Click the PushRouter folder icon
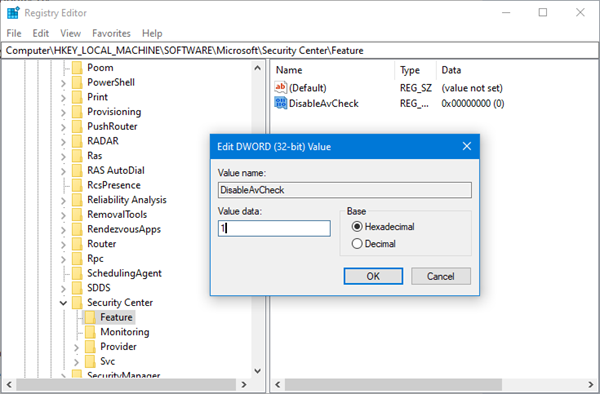The width and height of the screenshot is (600, 394). pyautogui.click(x=77, y=126)
